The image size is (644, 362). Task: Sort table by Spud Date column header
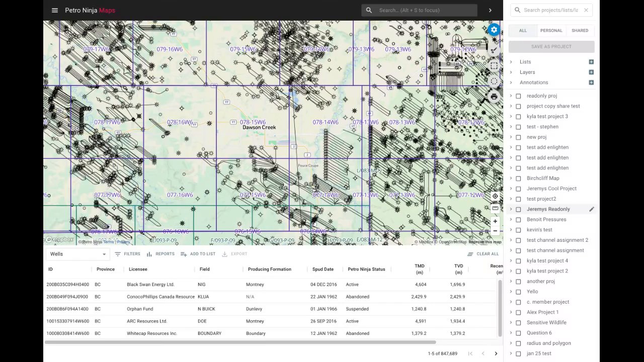(x=323, y=269)
